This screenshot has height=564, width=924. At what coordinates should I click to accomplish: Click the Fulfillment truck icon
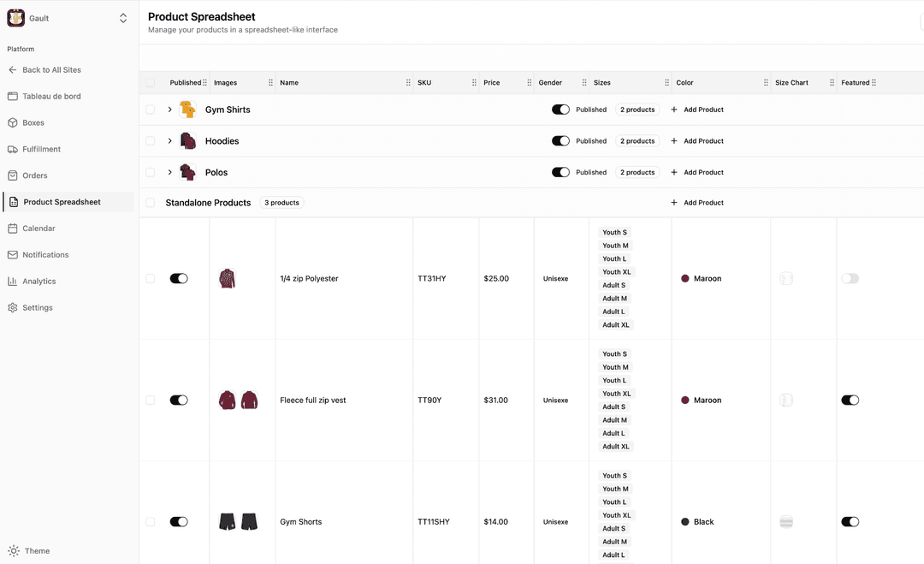(13, 149)
